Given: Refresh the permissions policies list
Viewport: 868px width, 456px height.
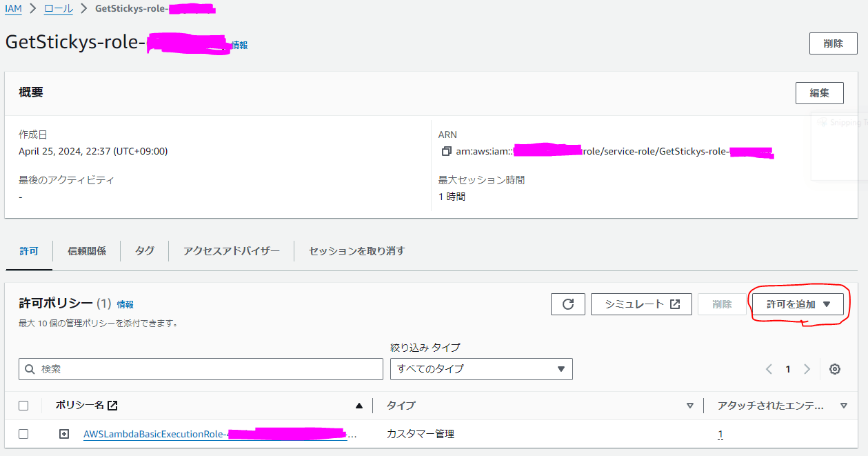Looking at the screenshot, I should click(567, 304).
